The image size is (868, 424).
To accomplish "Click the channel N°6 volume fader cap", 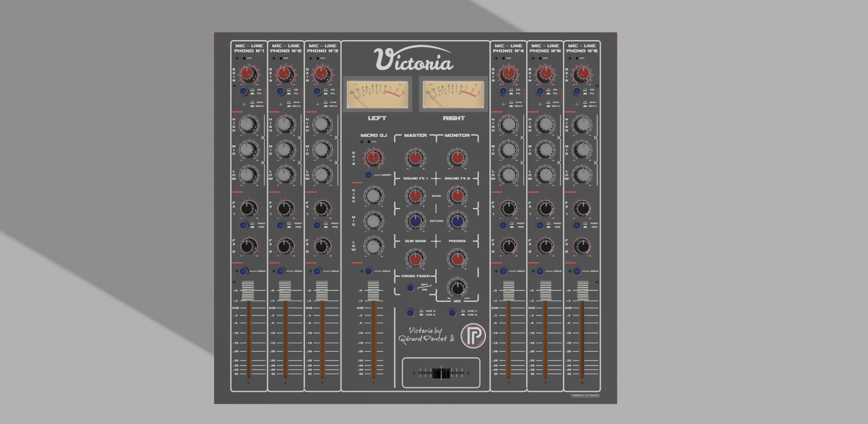I will click(582, 290).
